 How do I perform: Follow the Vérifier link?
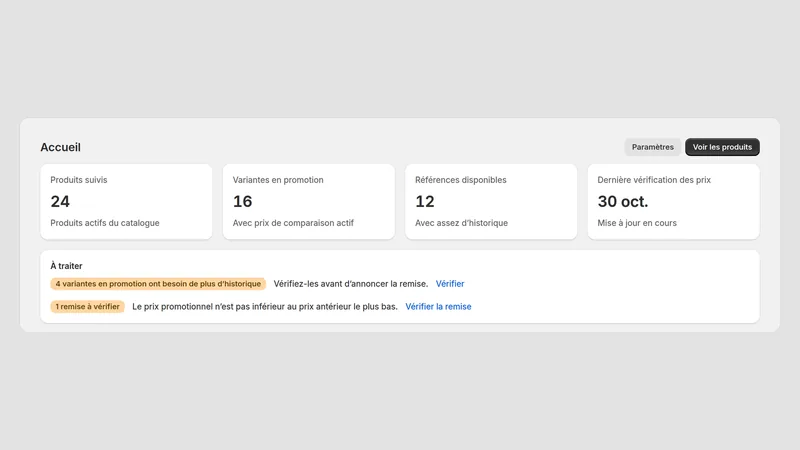coord(449,284)
